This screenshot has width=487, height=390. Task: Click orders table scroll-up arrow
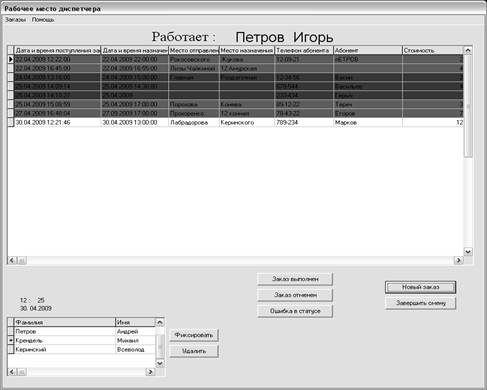coord(468,50)
